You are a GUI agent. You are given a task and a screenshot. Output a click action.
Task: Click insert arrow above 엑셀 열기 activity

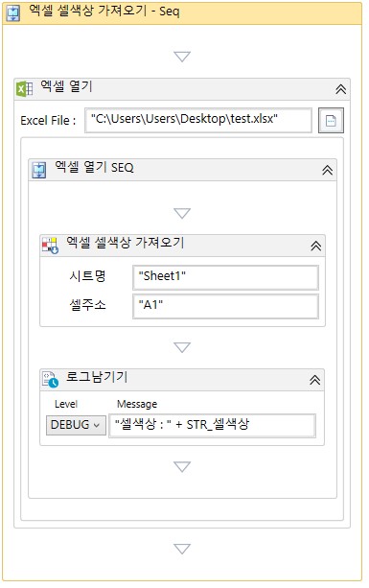tap(182, 57)
